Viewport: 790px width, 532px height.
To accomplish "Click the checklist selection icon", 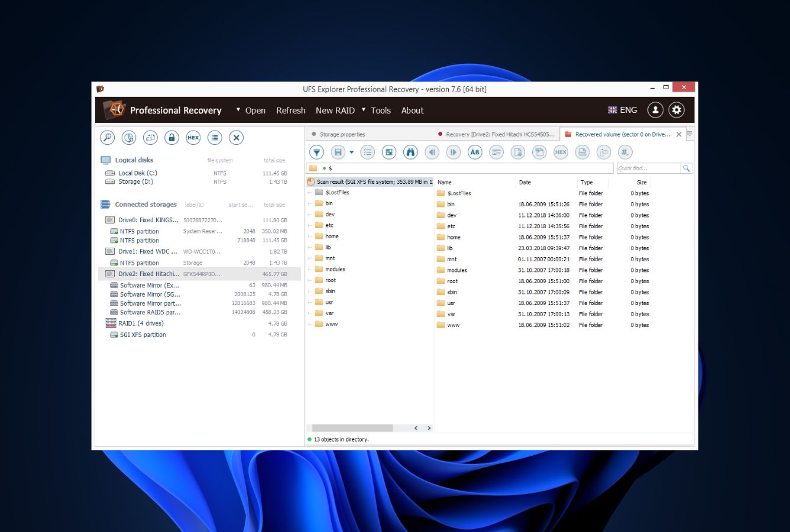I will (x=368, y=153).
